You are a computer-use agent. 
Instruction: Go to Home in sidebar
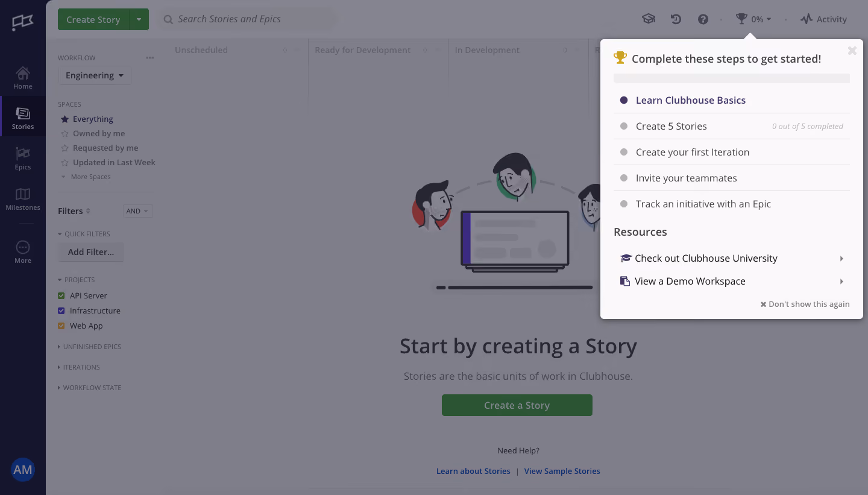coord(23,78)
